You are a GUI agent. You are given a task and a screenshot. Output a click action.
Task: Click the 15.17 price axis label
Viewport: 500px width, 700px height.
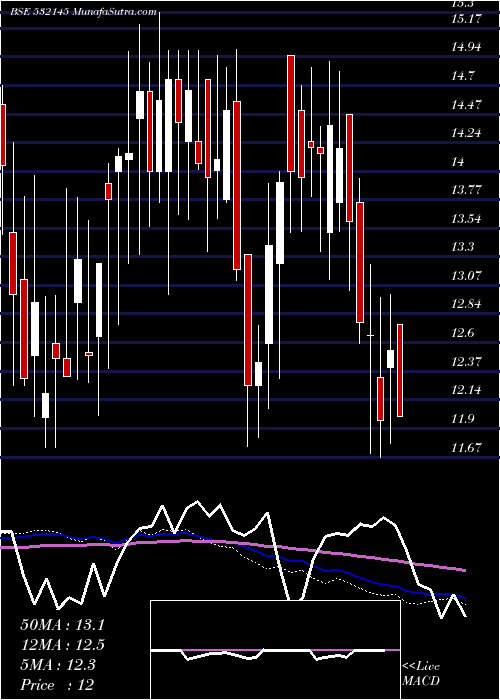tap(467, 20)
